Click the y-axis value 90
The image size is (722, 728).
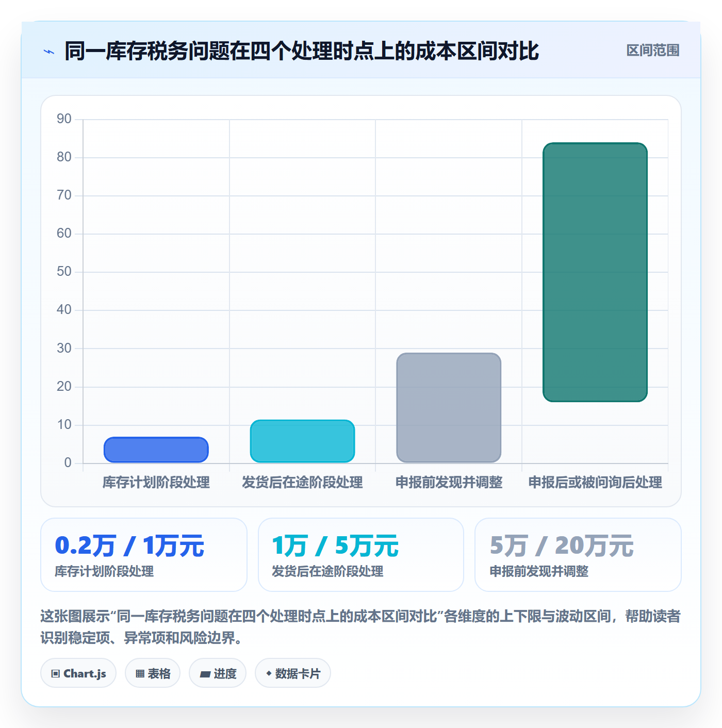click(x=64, y=119)
